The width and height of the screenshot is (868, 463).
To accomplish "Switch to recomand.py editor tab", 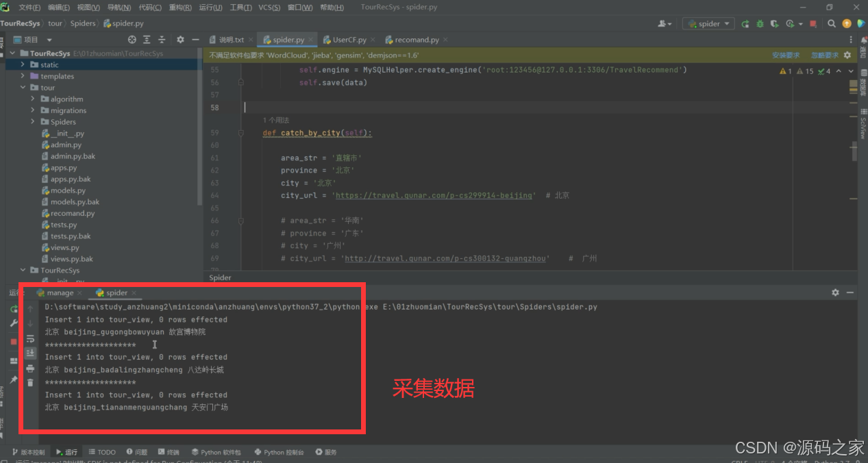I will click(x=417, y=40).
